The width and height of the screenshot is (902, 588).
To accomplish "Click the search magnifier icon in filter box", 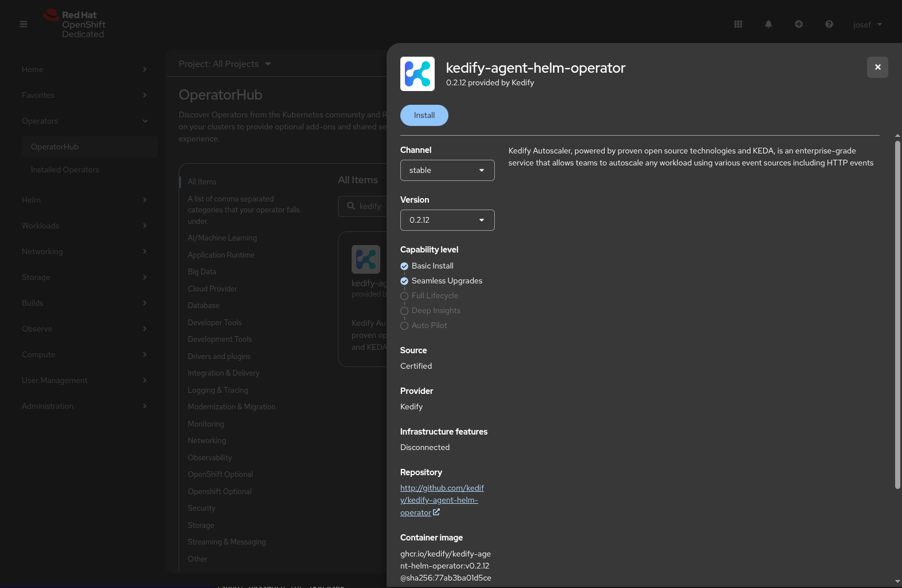I will click(x=351, y=206).
